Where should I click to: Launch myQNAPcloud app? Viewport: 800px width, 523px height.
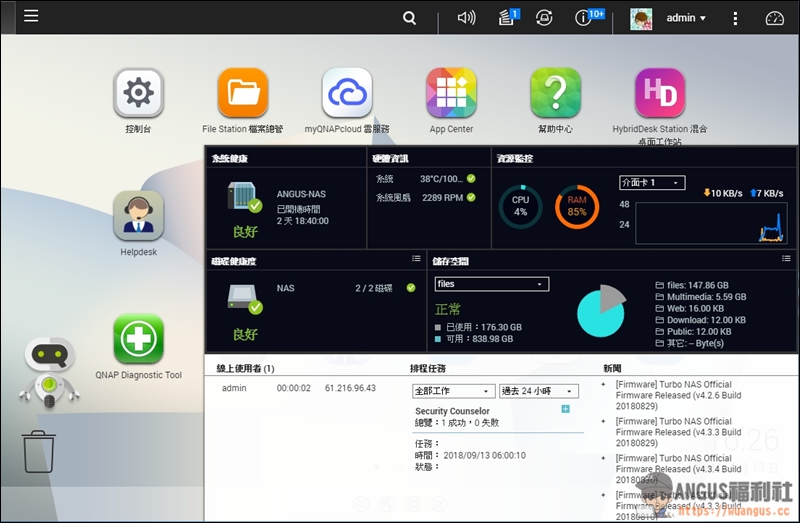347,94
